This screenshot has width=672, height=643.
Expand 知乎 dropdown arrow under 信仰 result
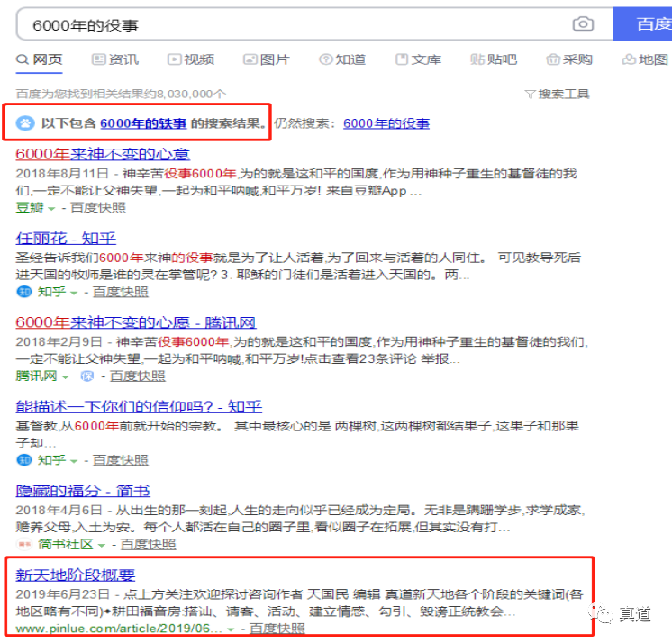(74, 461)
